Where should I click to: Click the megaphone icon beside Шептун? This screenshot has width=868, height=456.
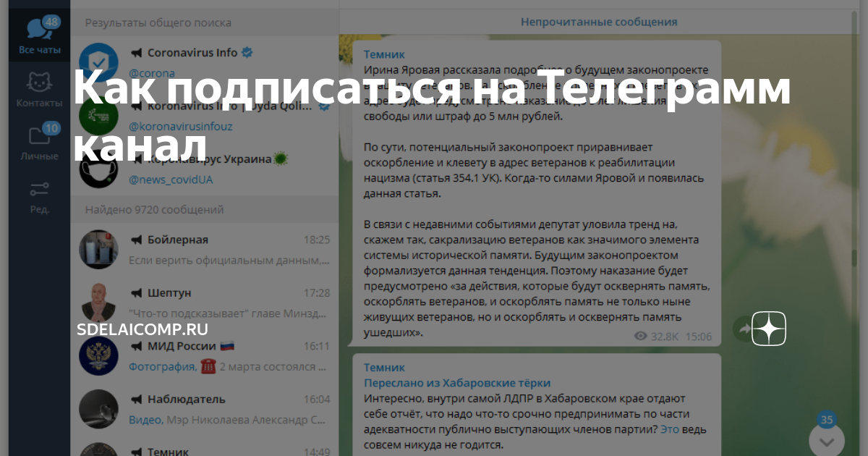tap(135, 293)
